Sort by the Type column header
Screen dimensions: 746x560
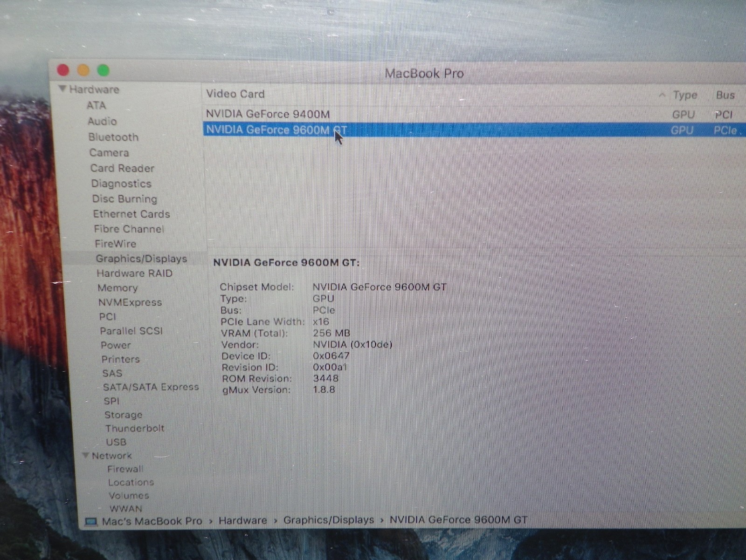[685, 95]
